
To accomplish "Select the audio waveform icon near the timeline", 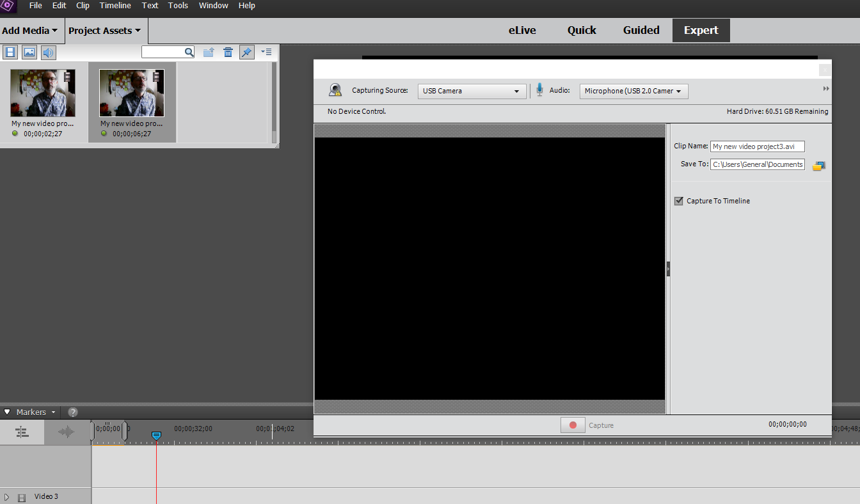I will (x=66, y=432).
